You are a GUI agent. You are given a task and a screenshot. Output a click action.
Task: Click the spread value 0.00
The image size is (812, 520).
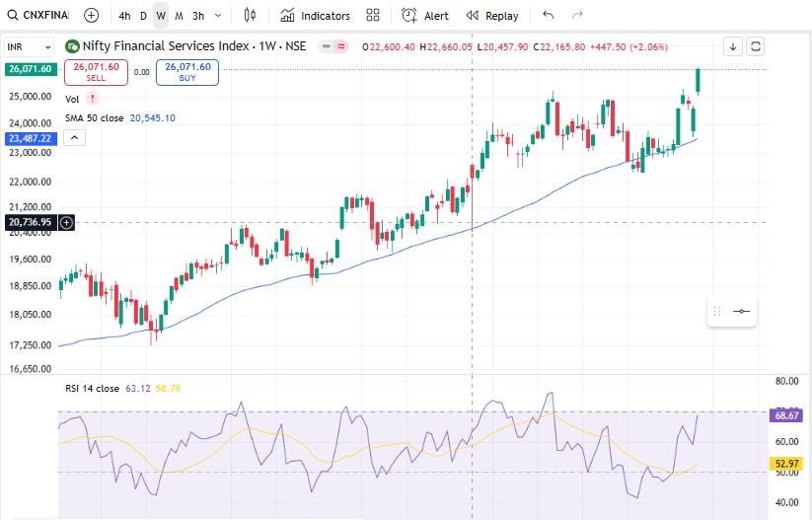tap(141, 72)
